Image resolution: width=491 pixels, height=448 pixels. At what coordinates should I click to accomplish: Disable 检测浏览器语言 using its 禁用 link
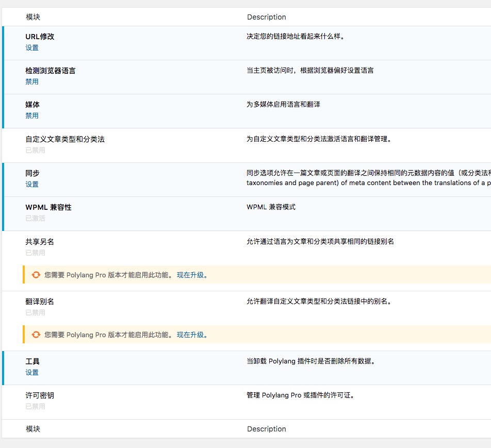pyautogui.click(x=32, y=81)
